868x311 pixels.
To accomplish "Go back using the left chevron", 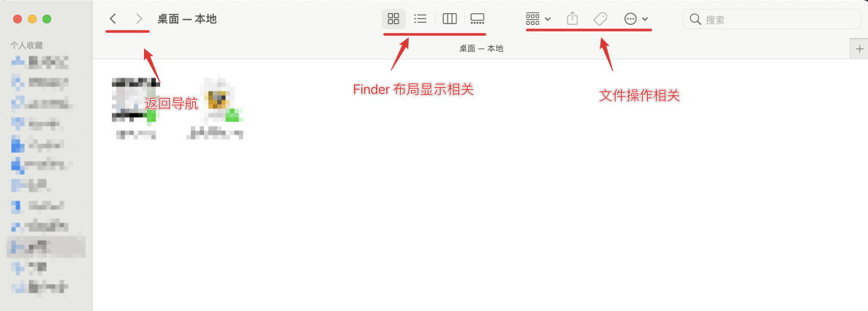I will [113, 19].
